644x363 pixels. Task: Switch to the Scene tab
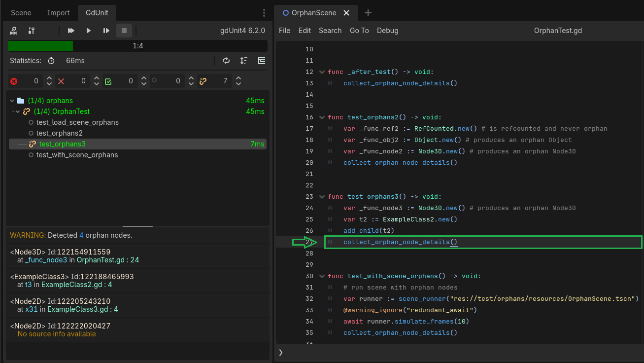coord(21,13)
